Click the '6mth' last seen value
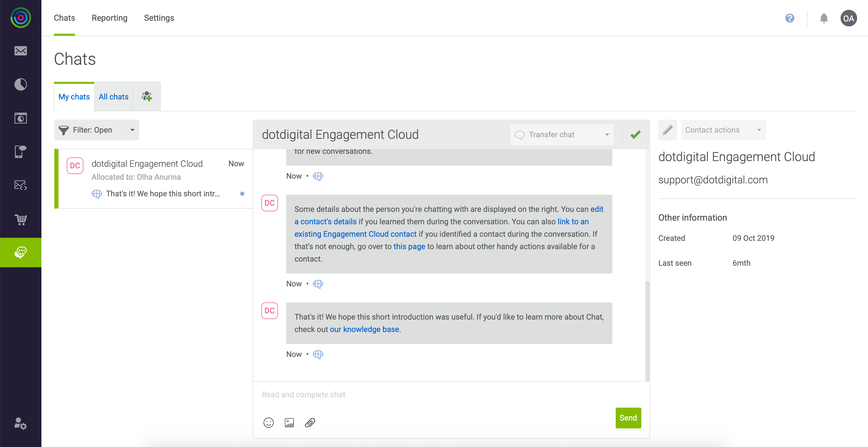868x447 pixels. tap(741, 263)
